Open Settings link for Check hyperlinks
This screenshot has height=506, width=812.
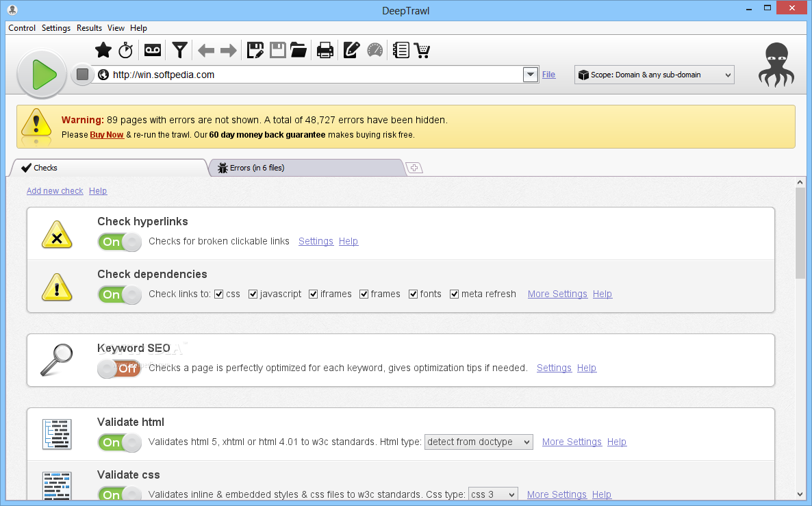(316, 241)
